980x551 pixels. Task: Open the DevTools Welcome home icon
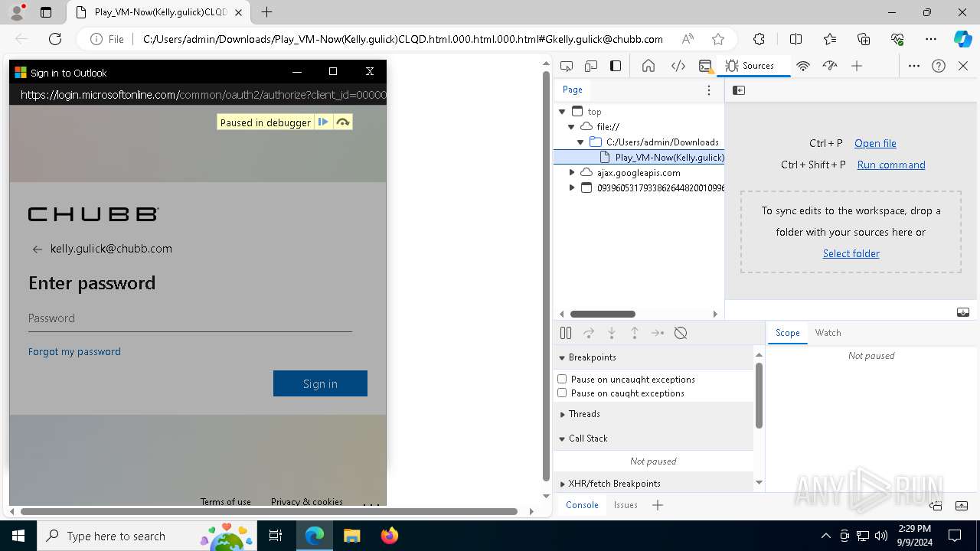[x=648, y=66]
